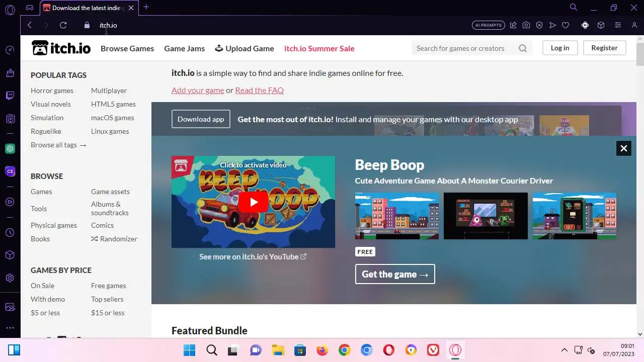Open the pinboard edit icon in toolbar
The image size is (644, 362).
(513, 25)
